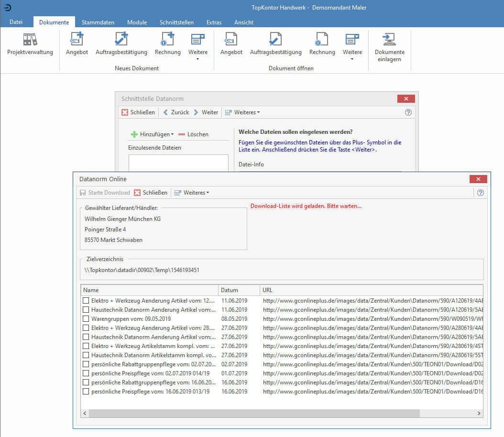504x437 pixels.
Task: Expand Weitere under Dokument öffnen
Action: tap(352, 46)
